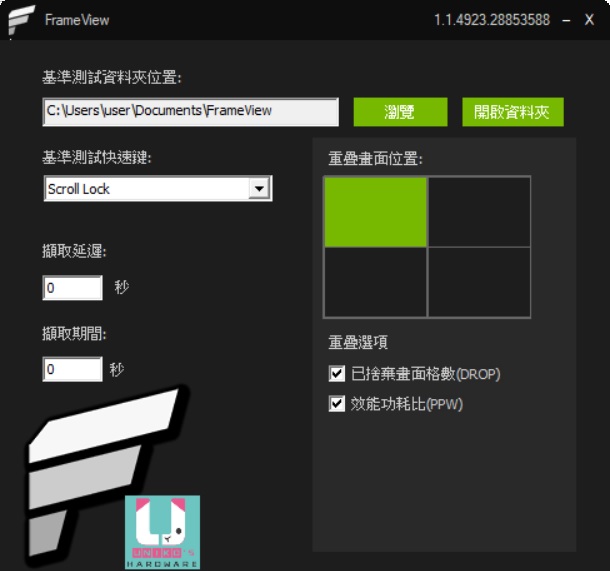
Task: Close the FrameView window with X
Action: [x=589, y=20]
